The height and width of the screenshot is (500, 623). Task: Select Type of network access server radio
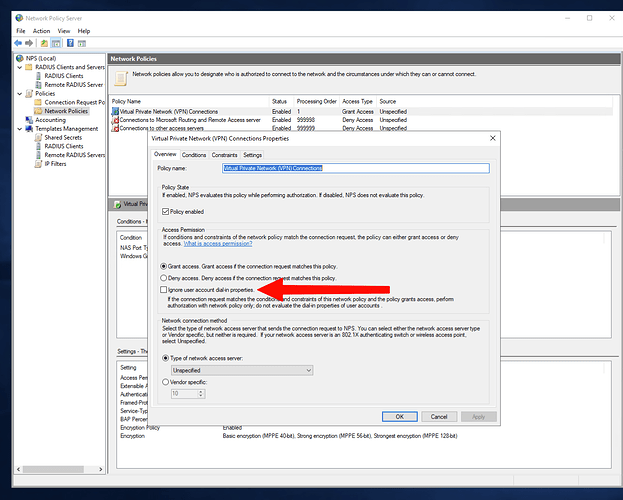(x=165, y=358)
